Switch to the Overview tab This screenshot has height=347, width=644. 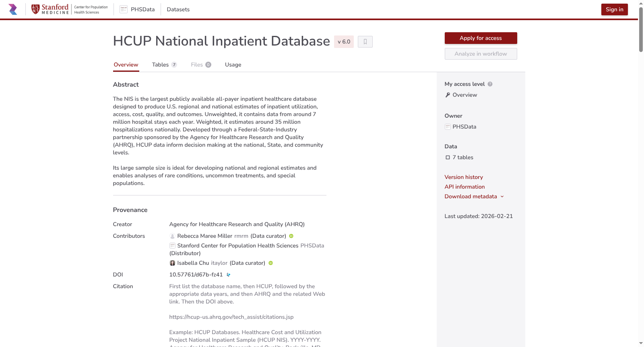click(126, 64)
